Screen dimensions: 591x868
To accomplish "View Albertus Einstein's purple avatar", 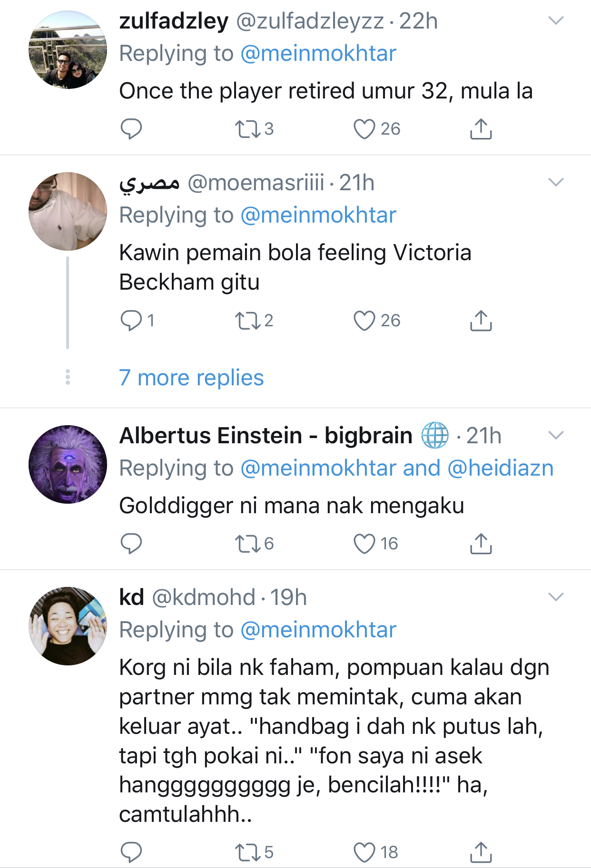I will pos(68,464).
